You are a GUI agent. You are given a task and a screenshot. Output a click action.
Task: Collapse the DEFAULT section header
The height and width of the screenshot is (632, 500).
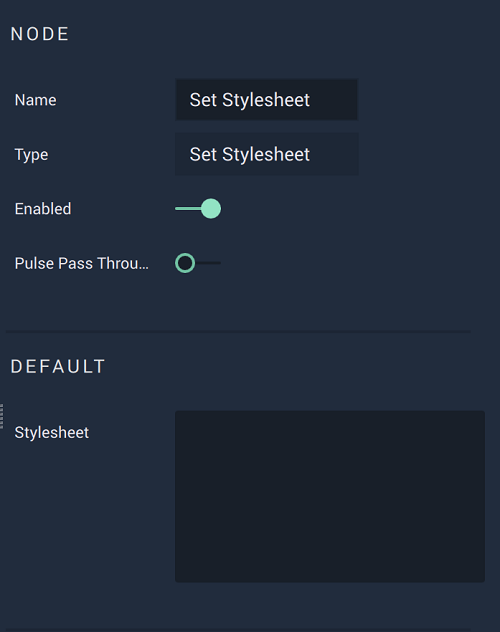(58, 366)
